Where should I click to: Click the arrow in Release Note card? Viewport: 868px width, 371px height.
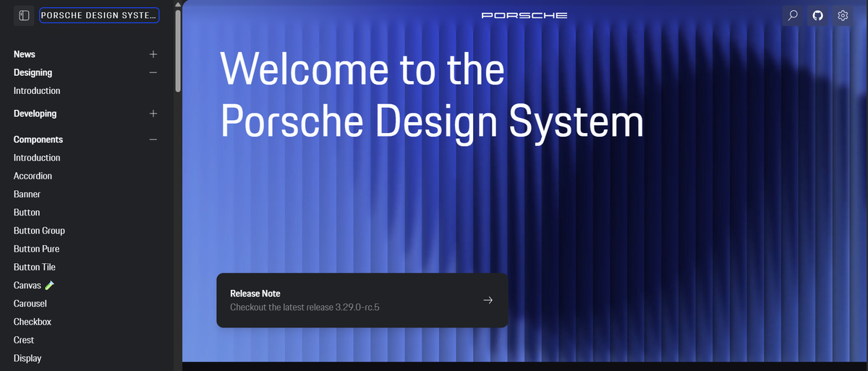coord(488,300)
